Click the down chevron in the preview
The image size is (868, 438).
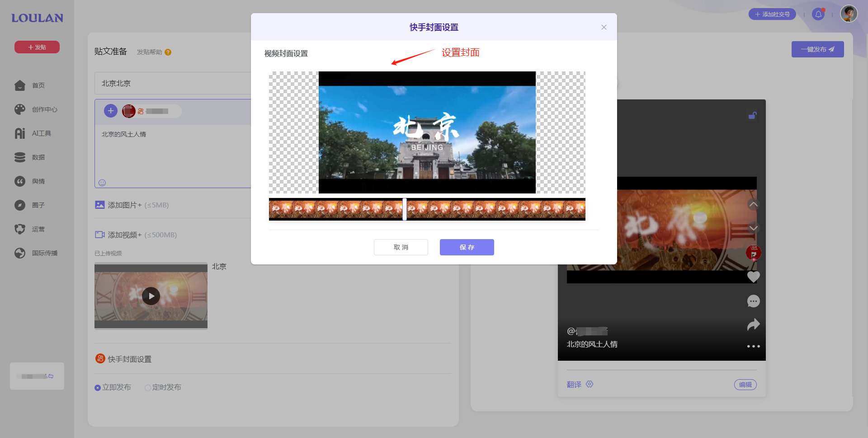tap(753, 228)
